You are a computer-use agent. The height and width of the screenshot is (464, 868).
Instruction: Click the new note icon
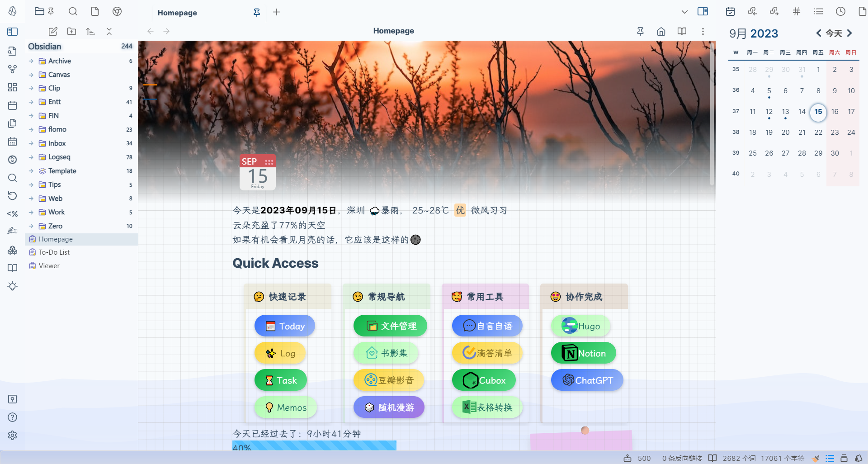click(53, 31)
